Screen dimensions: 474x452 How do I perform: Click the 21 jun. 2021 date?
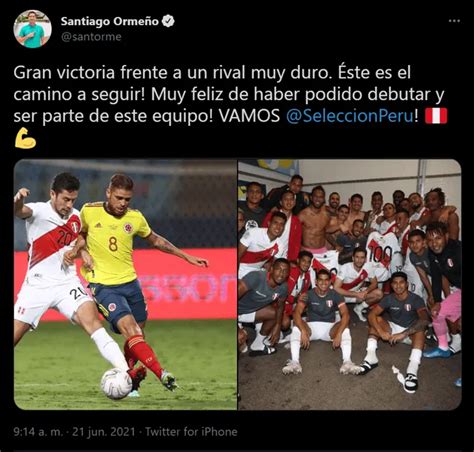tap(104, 432)
